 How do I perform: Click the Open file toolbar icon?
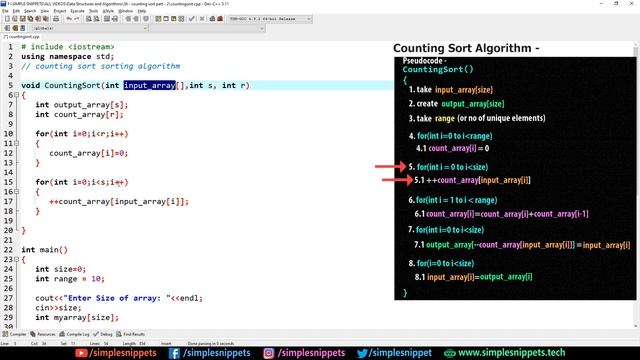(x=15, y=19)
